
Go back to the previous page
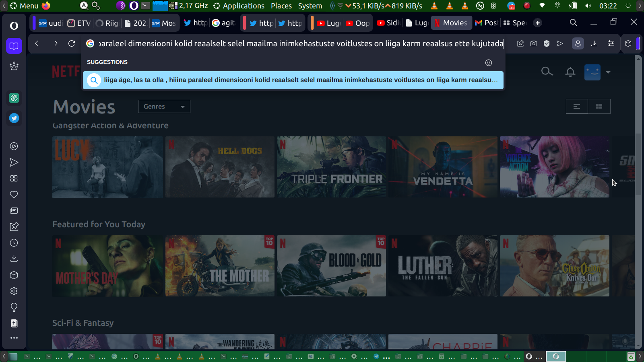click(x=37, y=43)
